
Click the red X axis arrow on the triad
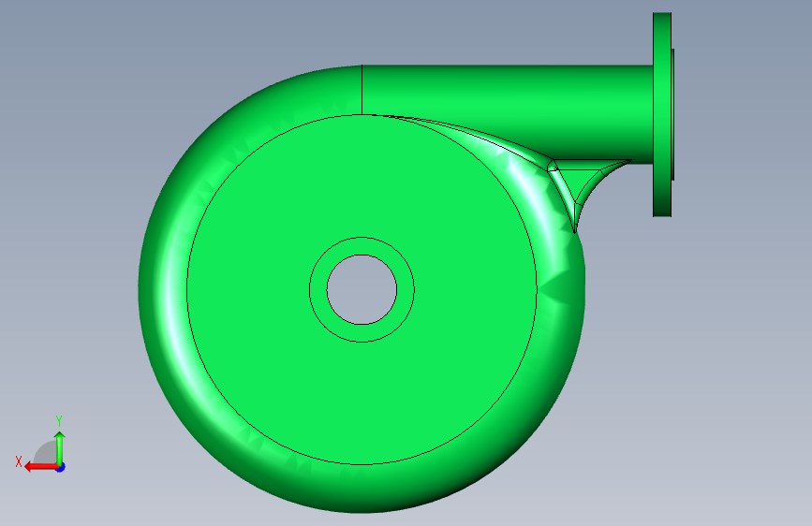40,467
